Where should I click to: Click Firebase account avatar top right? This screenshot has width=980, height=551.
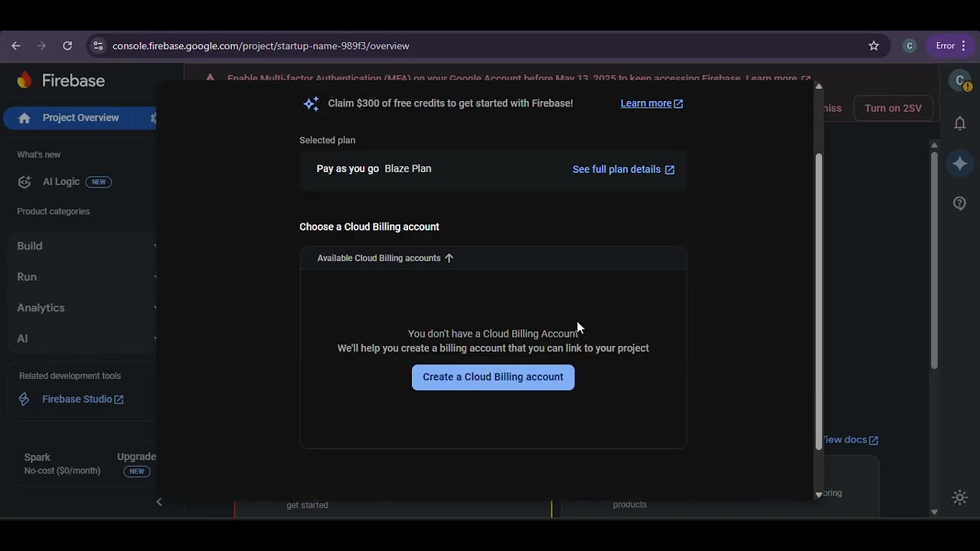[x=959, y=80]
